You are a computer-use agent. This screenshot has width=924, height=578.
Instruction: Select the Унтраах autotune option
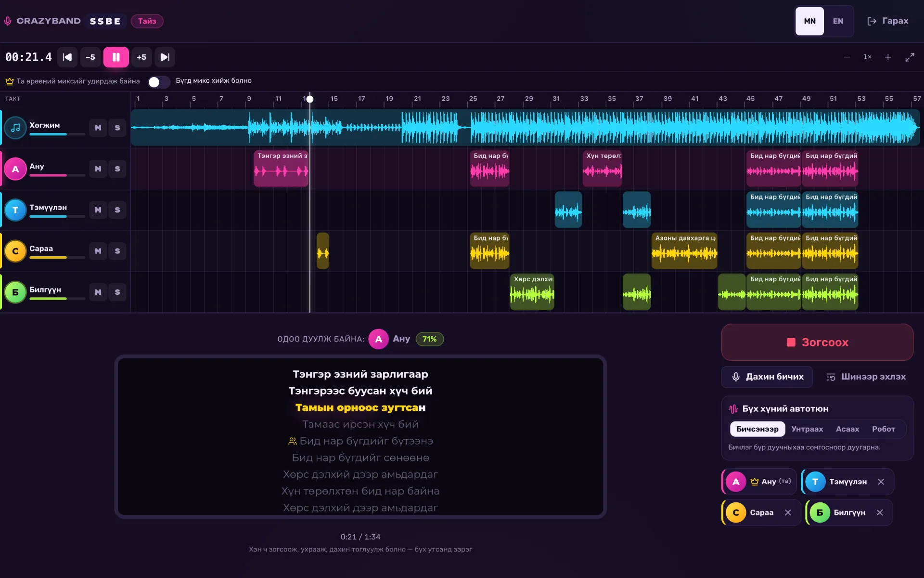click(x=807, y=429)
